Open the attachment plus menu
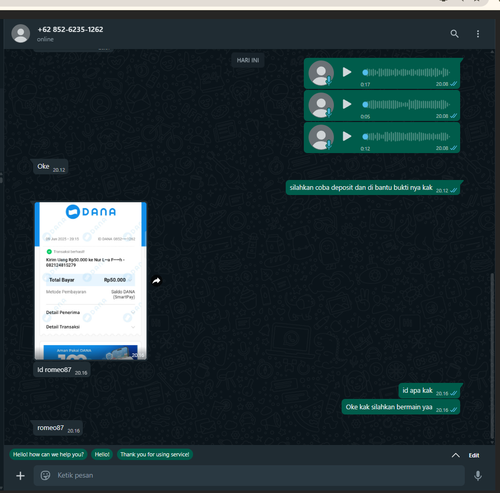 pyautogui.click(x=20, y=476)
